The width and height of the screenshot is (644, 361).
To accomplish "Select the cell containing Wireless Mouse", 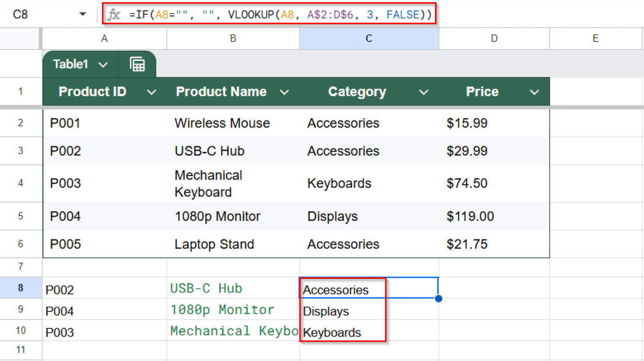I will tap(222, 123).
